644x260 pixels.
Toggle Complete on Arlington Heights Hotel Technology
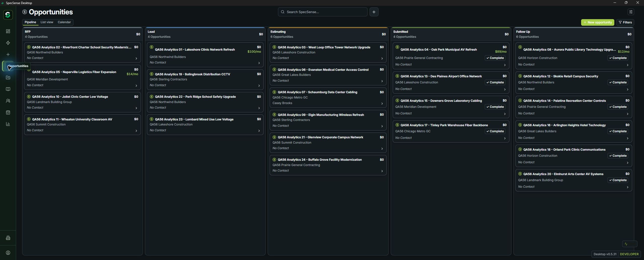618,131
